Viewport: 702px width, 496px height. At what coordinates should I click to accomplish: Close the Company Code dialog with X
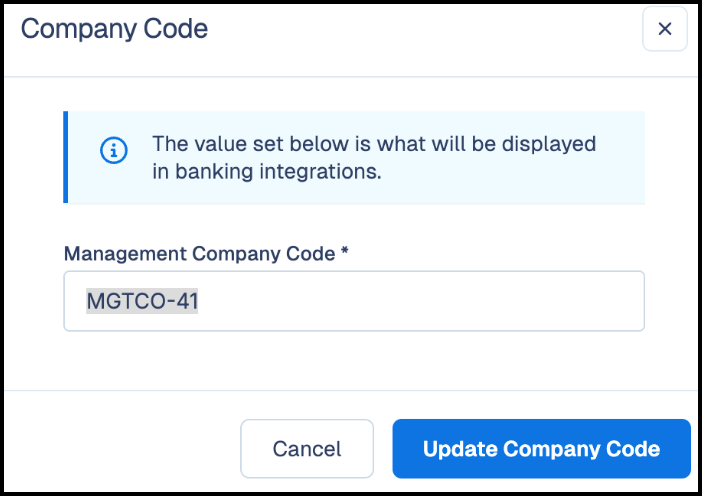[x=664, y=29]
